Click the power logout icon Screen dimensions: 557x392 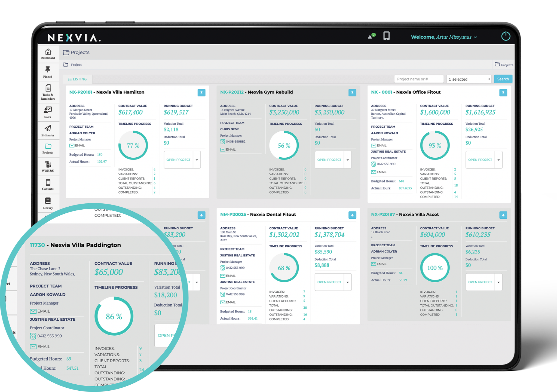[506, 36]
